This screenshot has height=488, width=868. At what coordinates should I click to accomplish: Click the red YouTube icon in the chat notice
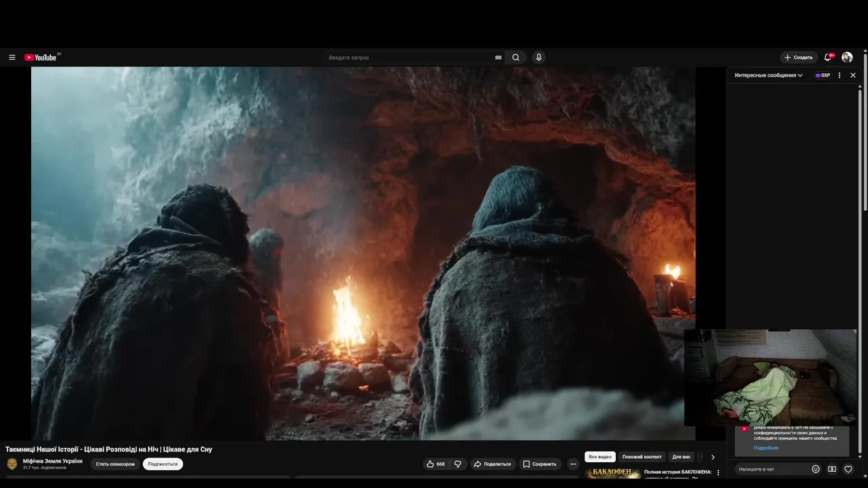click(x=744, y=429)
